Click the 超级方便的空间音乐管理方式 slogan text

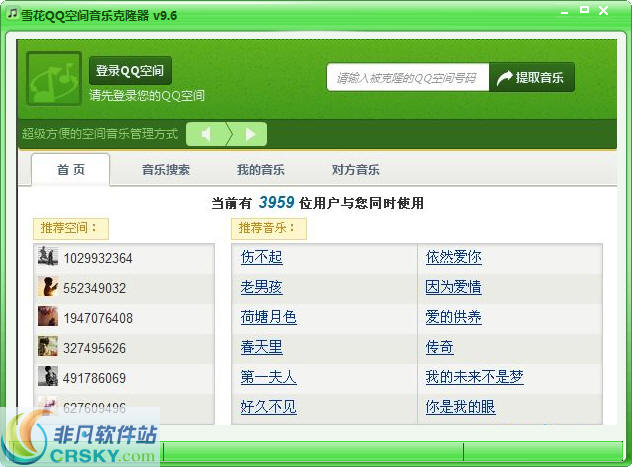[x=100, y=134]
